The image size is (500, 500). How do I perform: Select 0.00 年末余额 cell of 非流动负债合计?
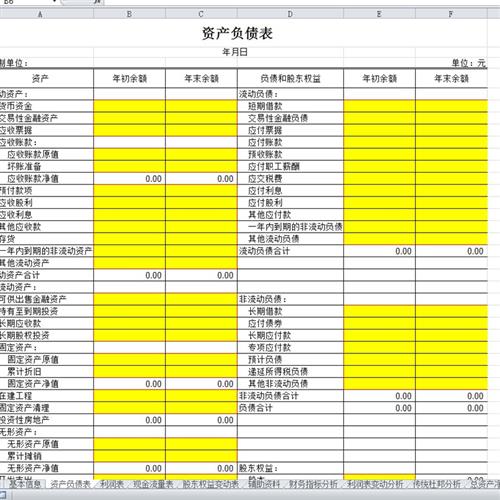pos(451,396)
